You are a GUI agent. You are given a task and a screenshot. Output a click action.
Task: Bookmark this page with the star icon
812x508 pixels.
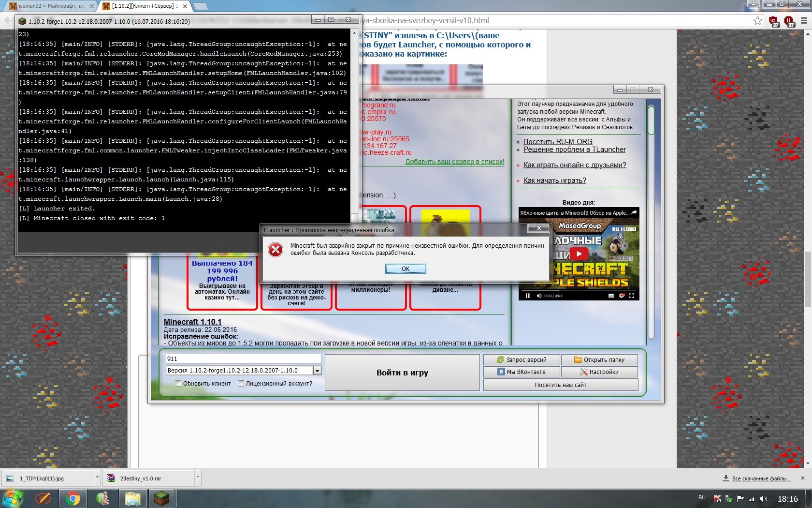point(757,21)
